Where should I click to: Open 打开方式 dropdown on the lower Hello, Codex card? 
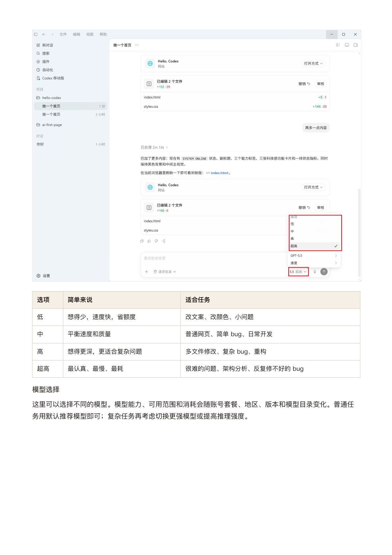[x=314, y=187]
